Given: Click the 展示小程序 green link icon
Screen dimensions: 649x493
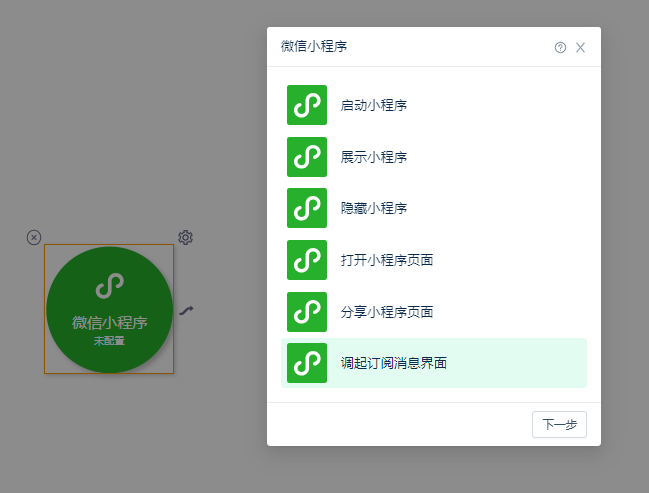Looking at the screenshot, I should pos(307,157).
